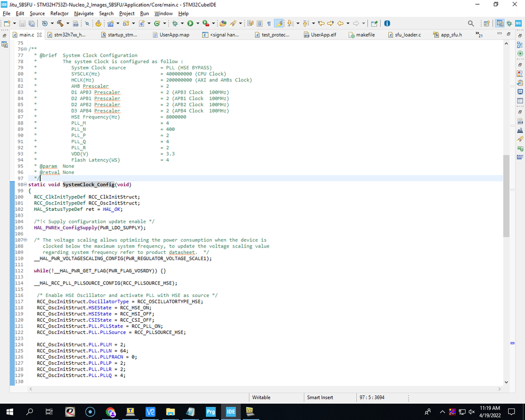
Task: Open the Source menu
Action: [37, 13]
